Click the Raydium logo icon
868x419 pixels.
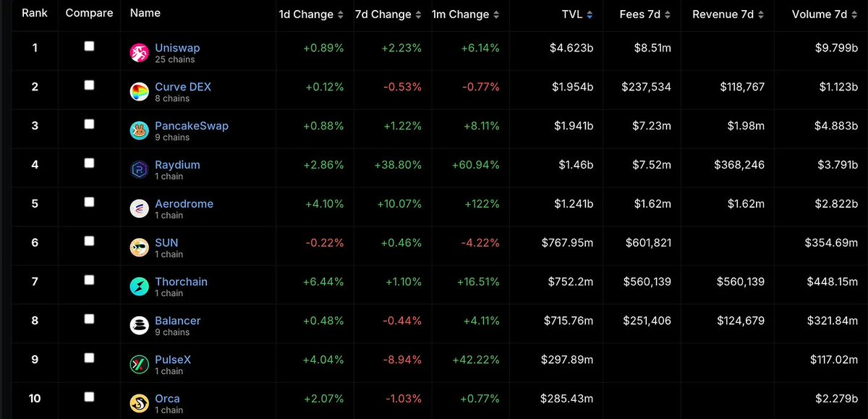pos(140,170)
